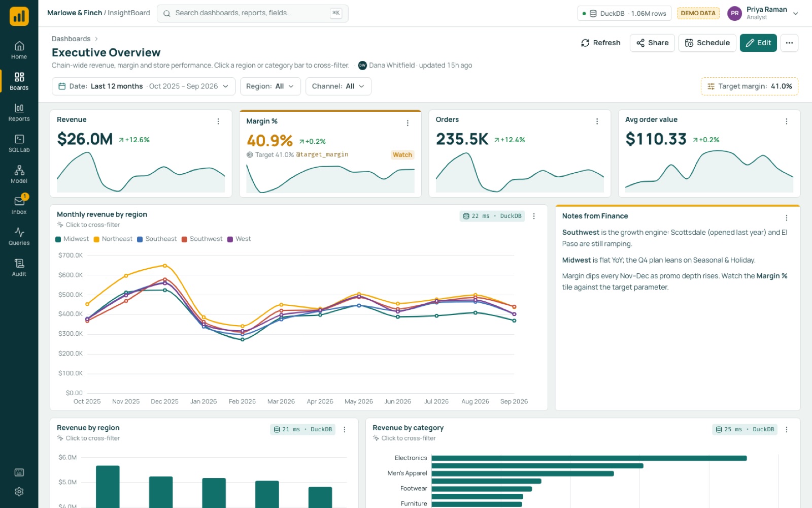Viewport: 812px width, 508px height.
Task: Adjust the Target margin parameter
Action: pyautogui.click(x=750, y=86)
